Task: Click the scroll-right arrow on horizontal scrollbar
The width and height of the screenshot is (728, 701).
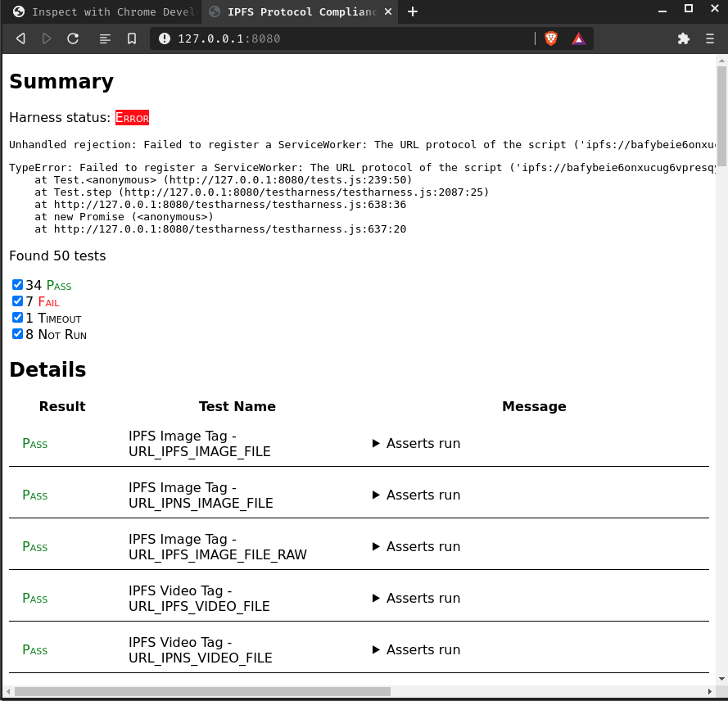Action: (709, 692)
